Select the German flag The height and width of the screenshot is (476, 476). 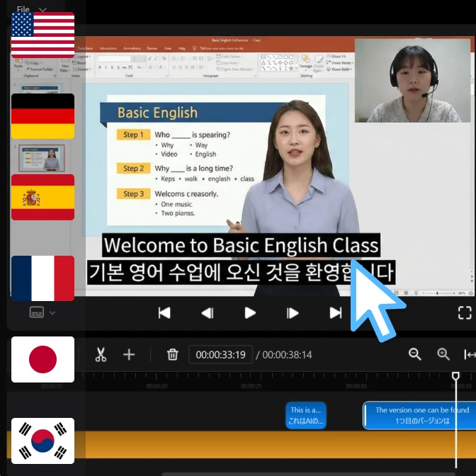click(x=42, y=116)
